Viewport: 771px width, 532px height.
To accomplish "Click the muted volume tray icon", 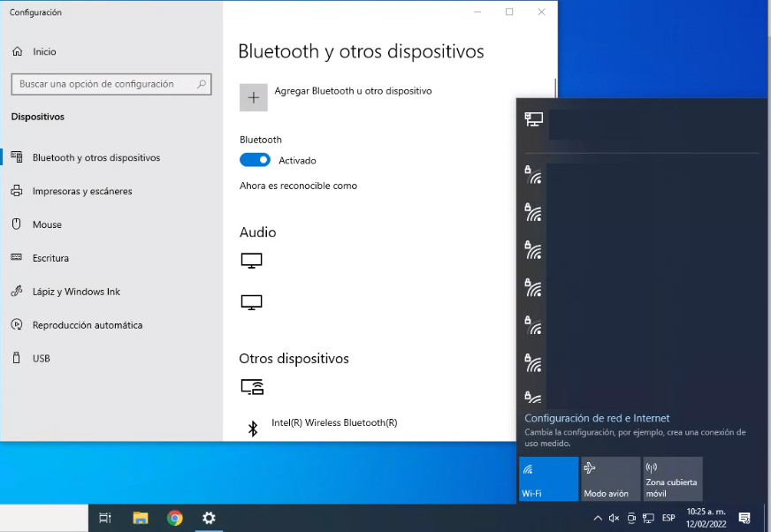I will coord(615,518).
